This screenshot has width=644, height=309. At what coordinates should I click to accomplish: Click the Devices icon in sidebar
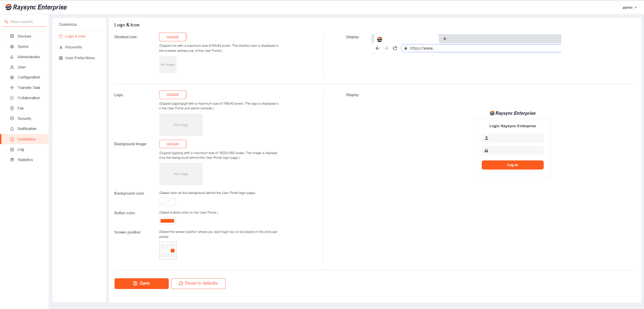(x=12, y=36)
